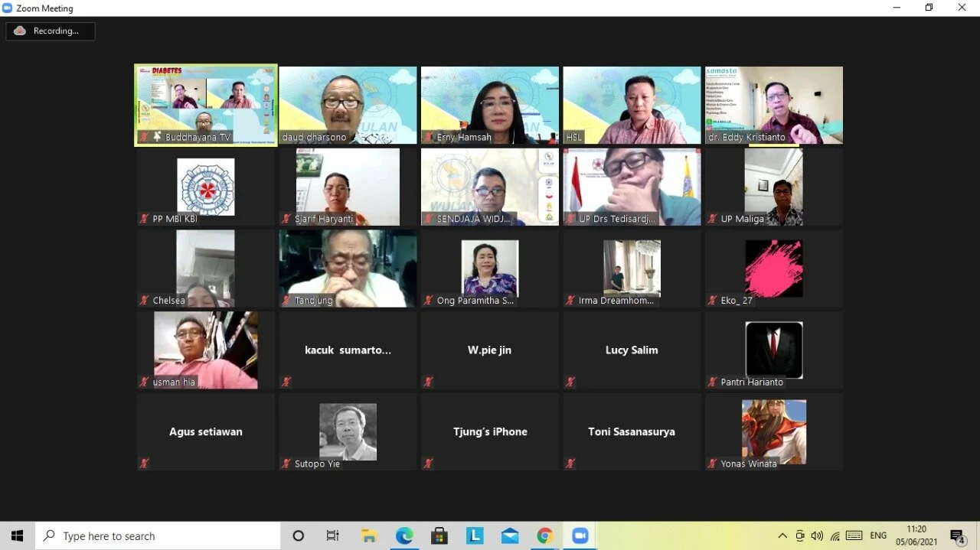Click muted mic icon beside Erny Hamsah

(429, 137)
